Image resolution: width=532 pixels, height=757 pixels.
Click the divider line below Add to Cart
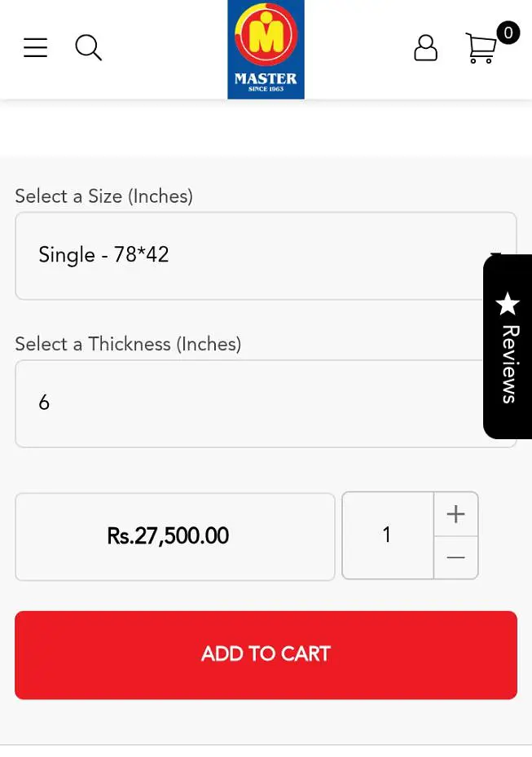pyautogui.click(x=266, y=745)
